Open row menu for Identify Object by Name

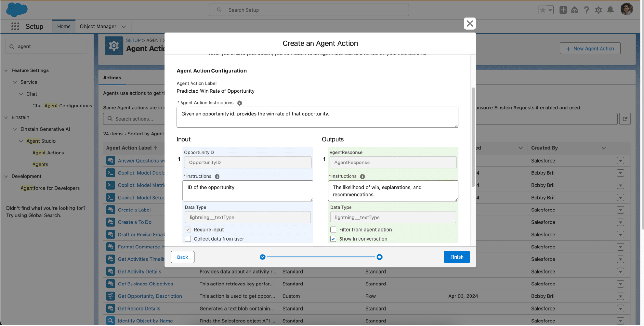tap(620, 321)
